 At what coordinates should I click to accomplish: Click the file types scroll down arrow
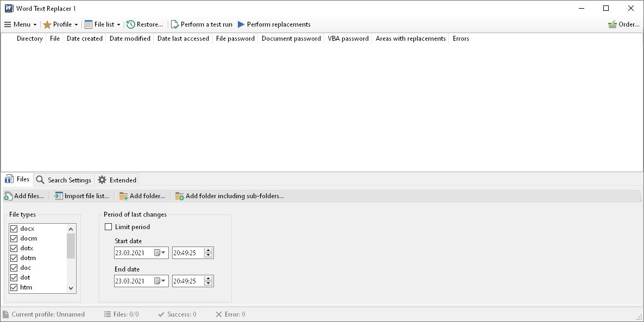(71, 288)
